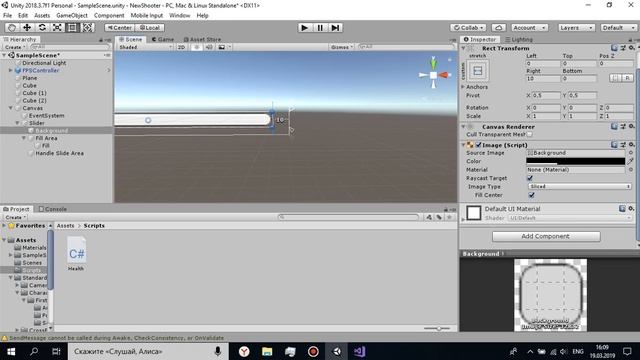Open the Default layout dropdown
Viewport: 640px width, 360px height.
[619, 27]
